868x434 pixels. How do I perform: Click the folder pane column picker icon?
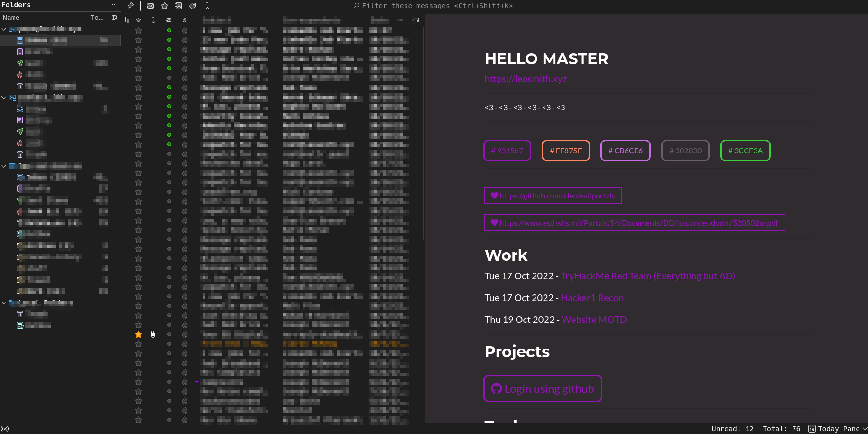point(114,18)
